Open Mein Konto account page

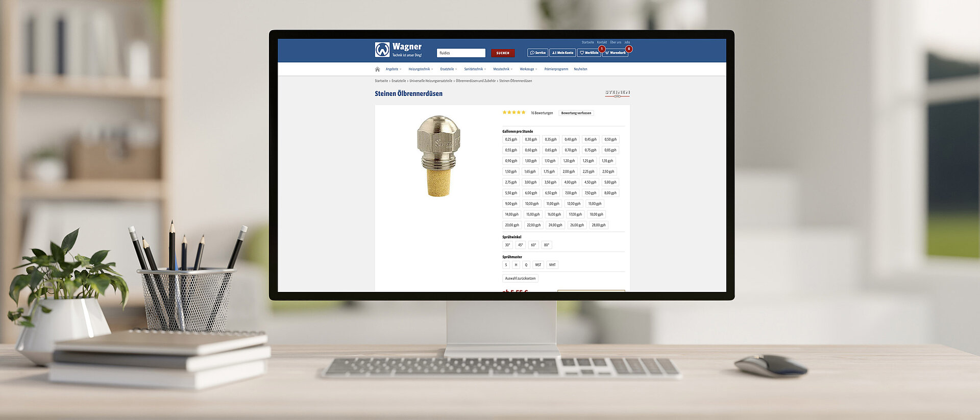click(x=562, y=53)
